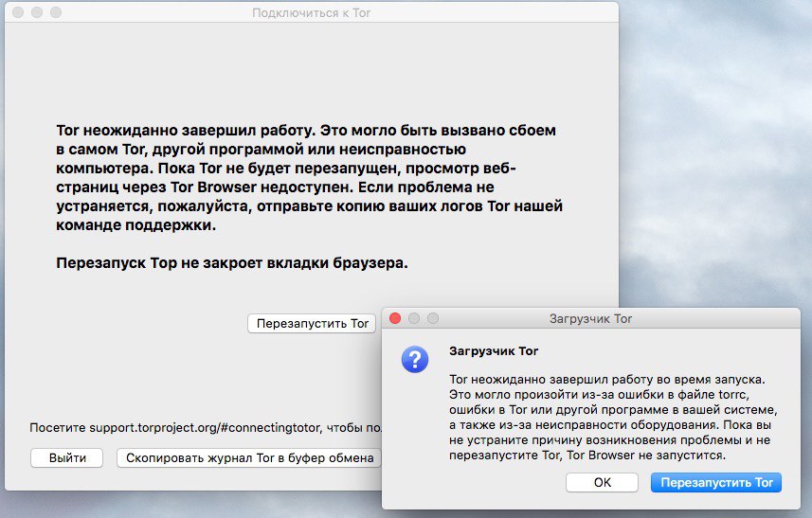Click the dialog message about the torrc file
The width and height of the screenshot is (812, 518).
[613, 417]
